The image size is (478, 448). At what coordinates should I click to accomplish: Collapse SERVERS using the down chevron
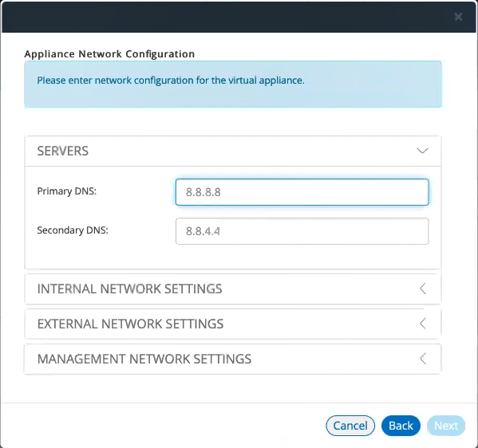[x=422, y=151]
